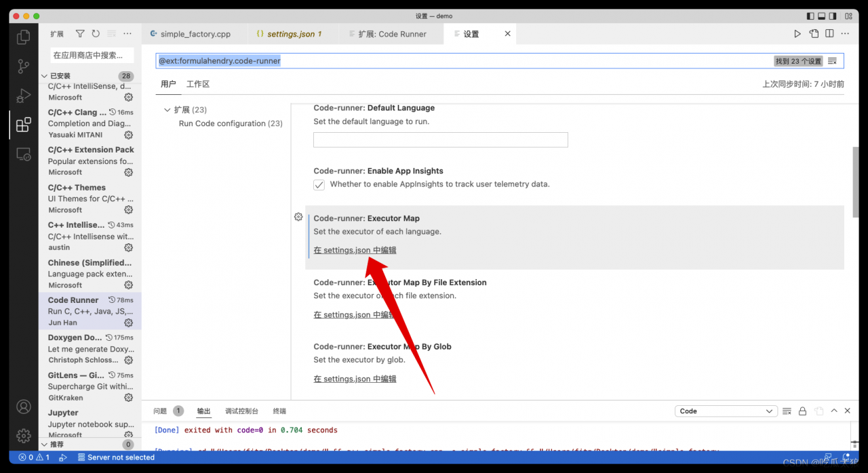
Task: Open the manage gear for austin's C++ Intellisense
Action: [128, 247]
